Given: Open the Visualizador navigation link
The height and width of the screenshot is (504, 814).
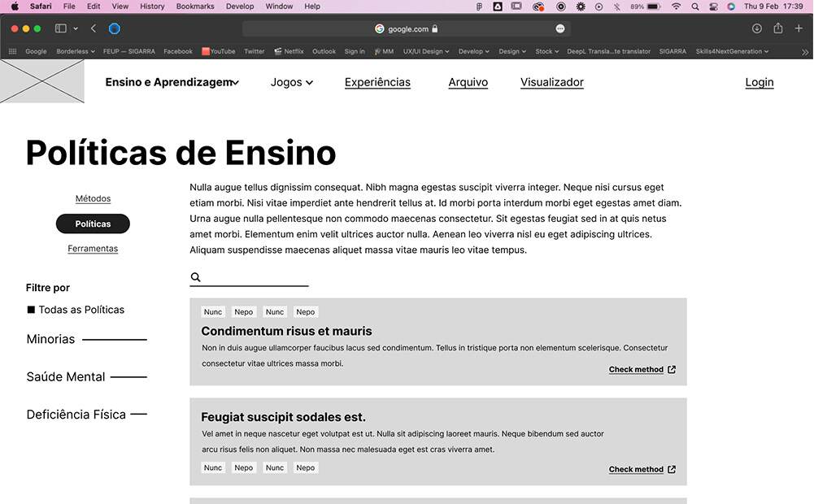Looking at the screenshot, I should click(551, 82).
